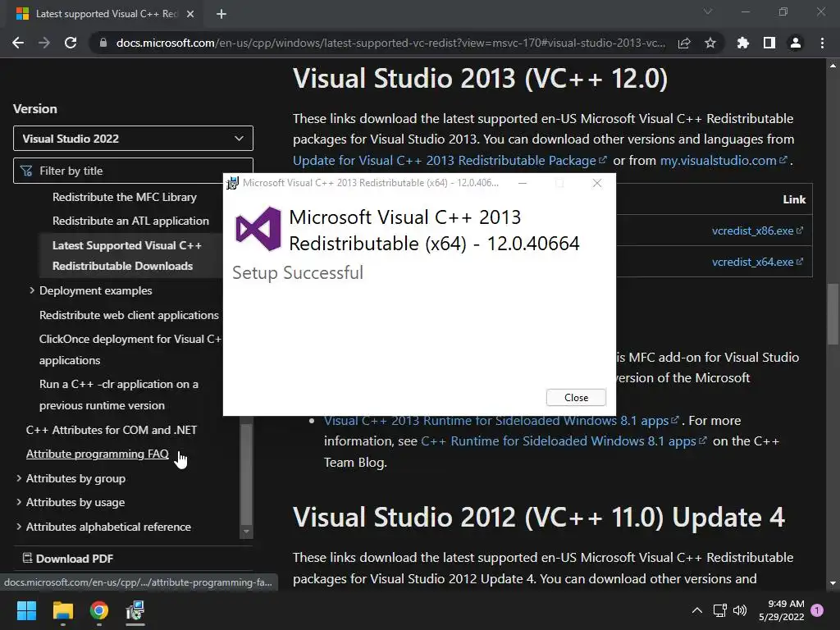Open C++ Runtime for Sideloaded Windows 8.1 apps
Viewport: 840px width, 630px height.
(564, 441)
